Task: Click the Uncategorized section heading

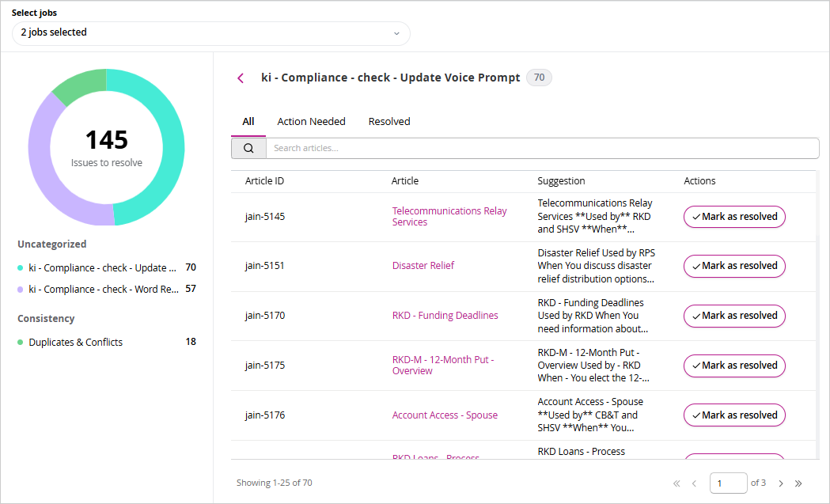Action: [52, 244]
